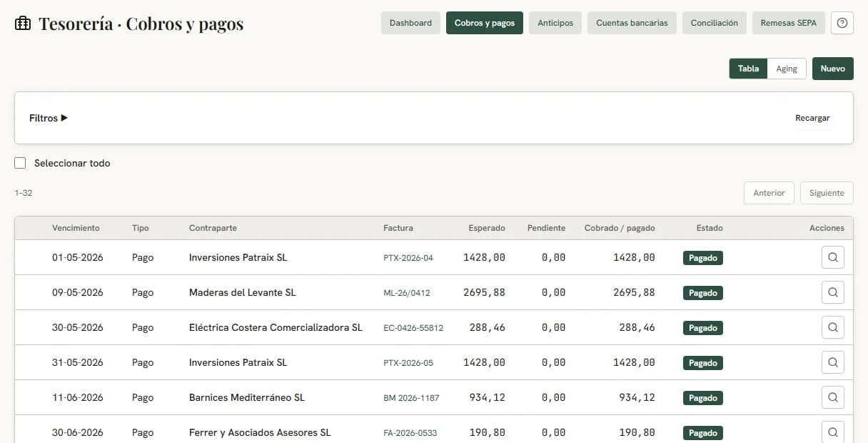Tick the Seleccionar todo checkbox
The height and width of the screenshot is (443, 868).
pos(20,164)
